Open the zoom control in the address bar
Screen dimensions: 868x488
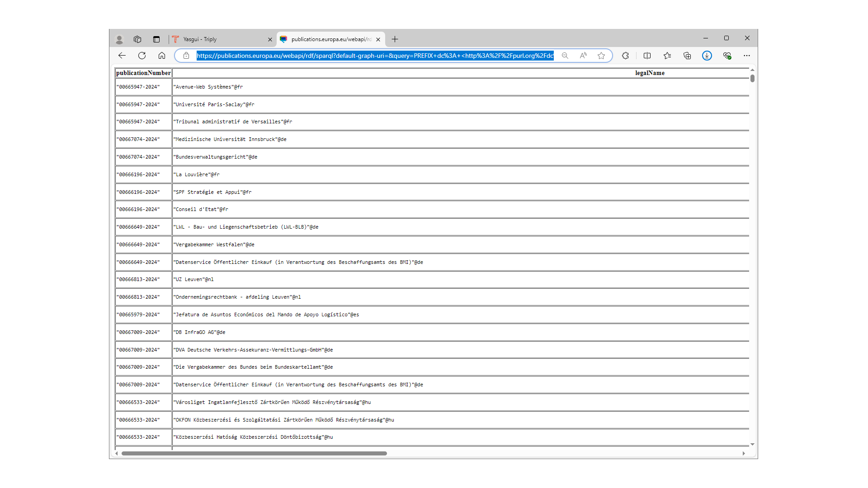pos(565,56)
